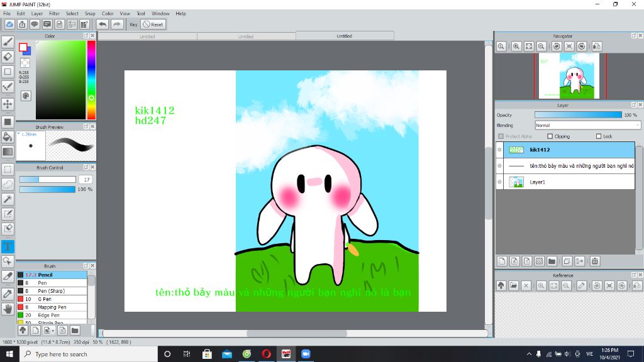Select the Pencil brush

click(52, 275)
